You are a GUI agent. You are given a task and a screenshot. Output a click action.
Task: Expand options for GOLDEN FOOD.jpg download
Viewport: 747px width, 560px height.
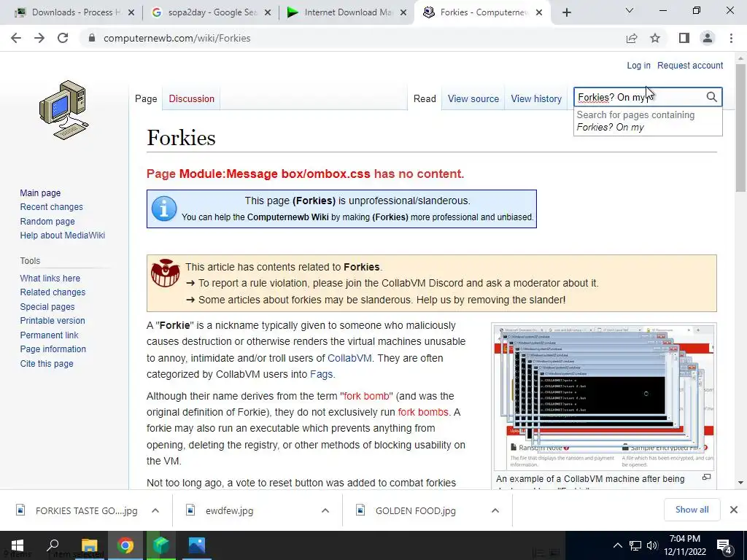point(495,510)
